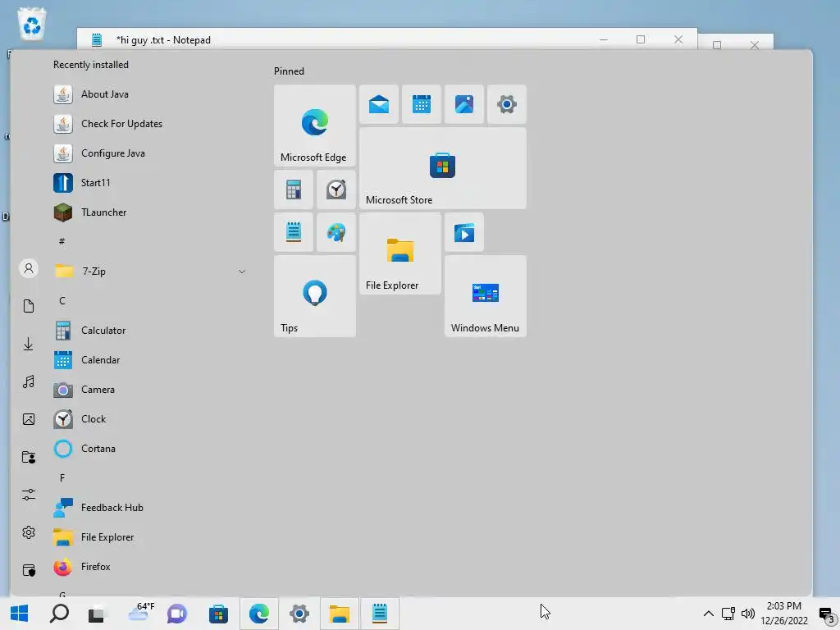Screen dimensions: 840x630
Task: Open the clock showing 2:03 PM
Action: coord(784,614)
